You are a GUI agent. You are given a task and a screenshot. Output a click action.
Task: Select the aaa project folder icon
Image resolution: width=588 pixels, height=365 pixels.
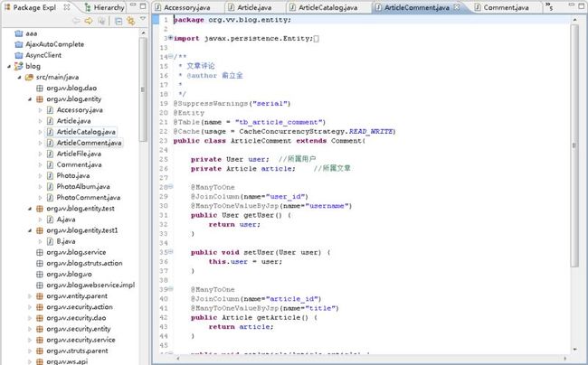tap(19, 33)
